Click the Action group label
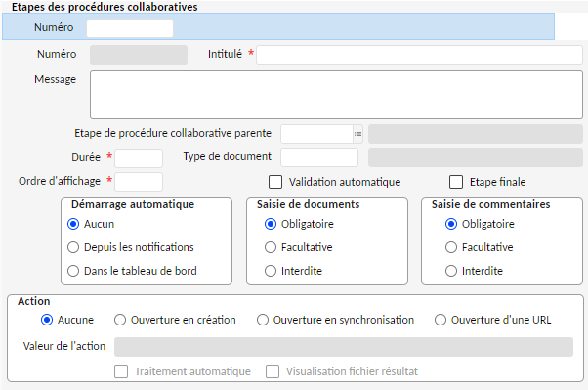Viewport: 588px width, 390px height. [34, 301]
